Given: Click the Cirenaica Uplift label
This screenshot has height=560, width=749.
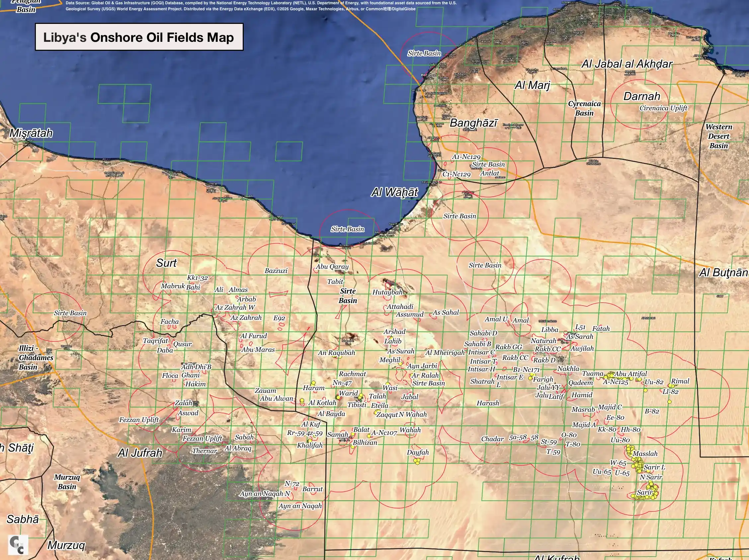Looking at the screenshot, I should [663, 108].
